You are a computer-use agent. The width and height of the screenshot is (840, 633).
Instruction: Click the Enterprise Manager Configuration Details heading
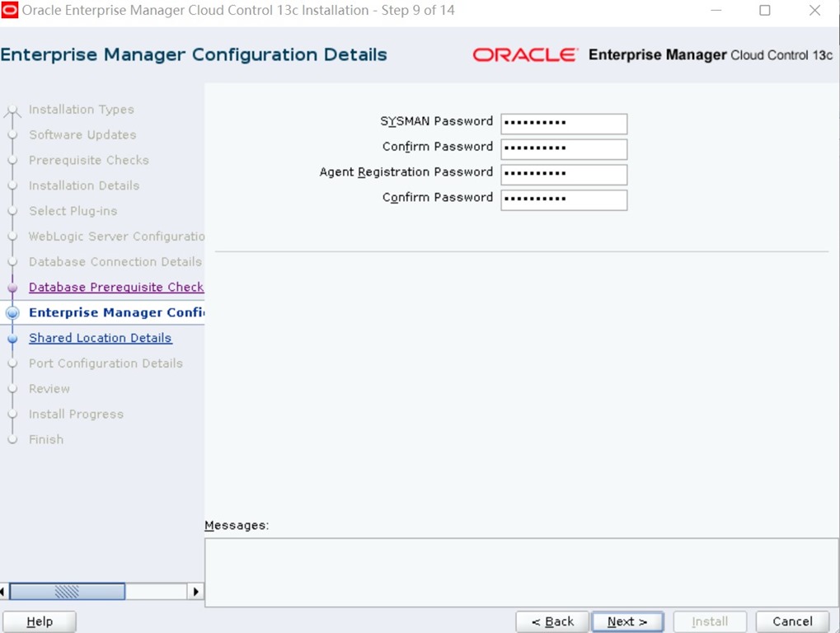tap(194, 54)
